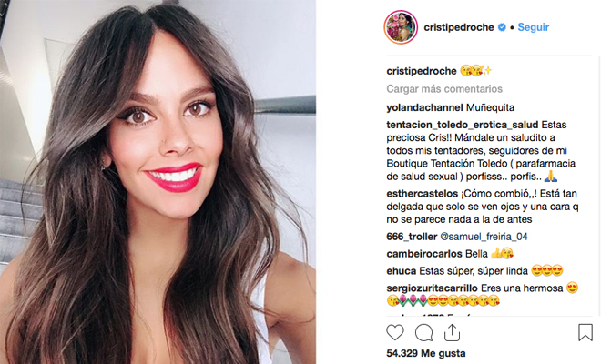Follow the account via Seguir
Screen dimensions: 601x364
tap(534, 28)
